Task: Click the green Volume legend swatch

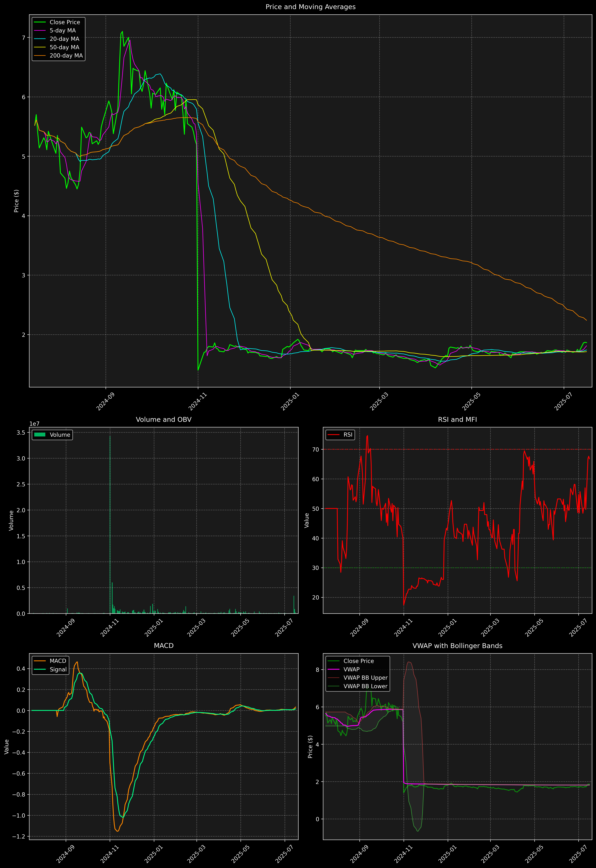Action: coord(40,435)
